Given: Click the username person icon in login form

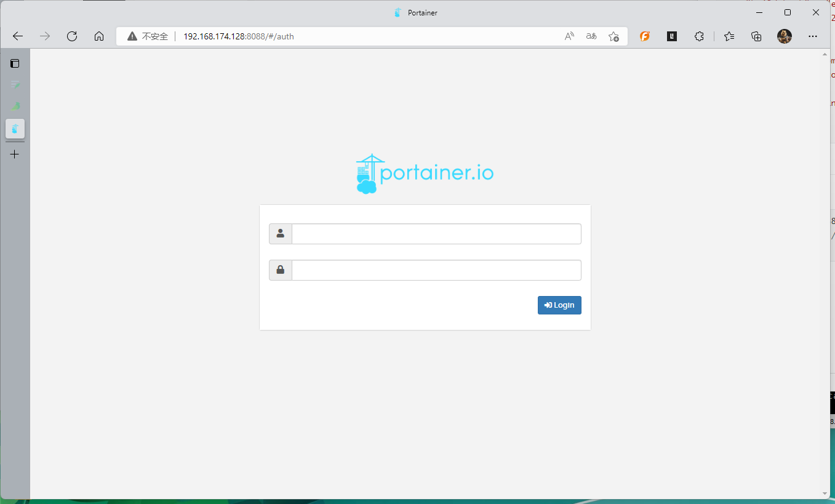Looking at the screenshot, I should pos(280,234).
